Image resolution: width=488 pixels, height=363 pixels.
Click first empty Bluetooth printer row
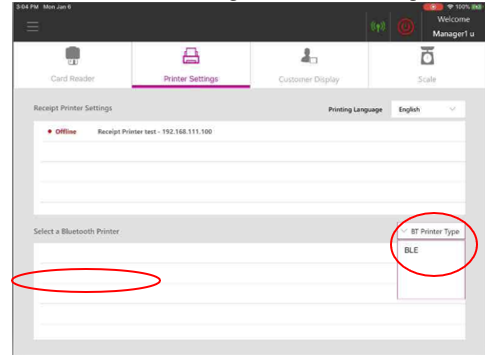coord(215,253)
